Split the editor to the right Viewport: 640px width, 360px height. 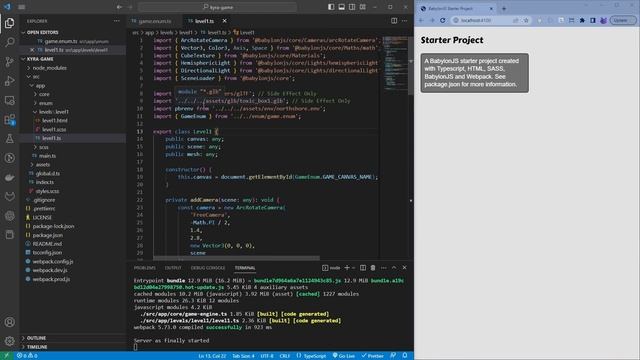(394, 21)
